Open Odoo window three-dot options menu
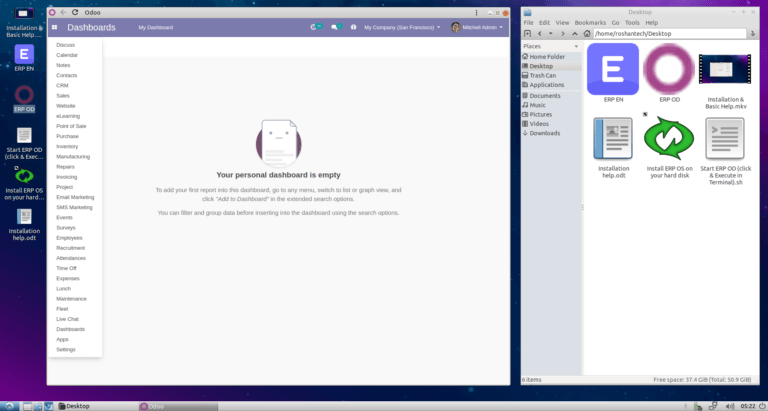The width and height of the screenshot is (768, 411). [476, 13]
